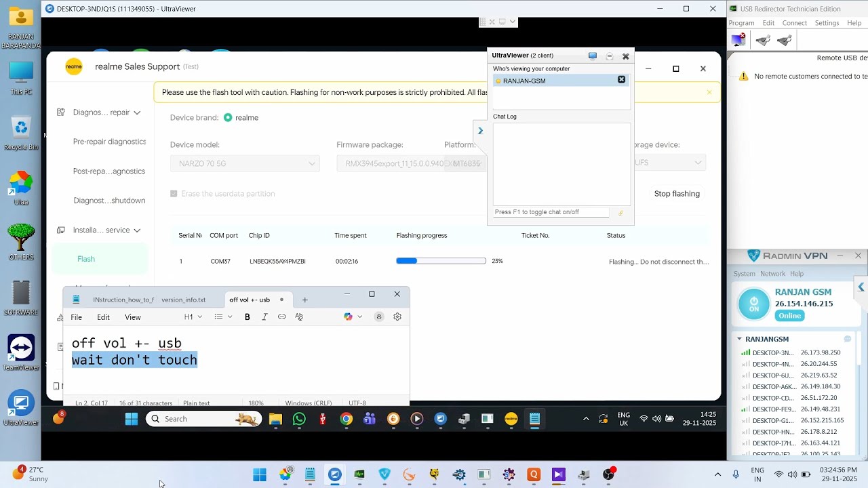This screenshot has height=488, width=868.
Task: Click the realme app icon in remote taskbar
Action: coord(511,419)
